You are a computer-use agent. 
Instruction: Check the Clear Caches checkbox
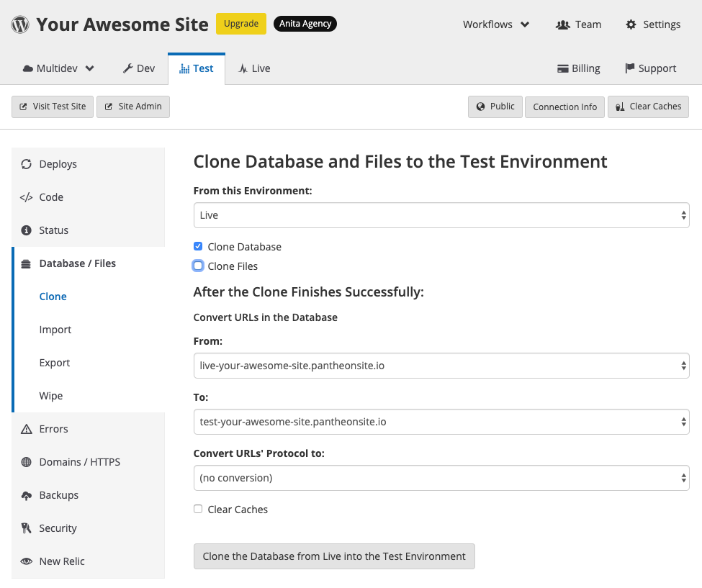tap(198, 509)
